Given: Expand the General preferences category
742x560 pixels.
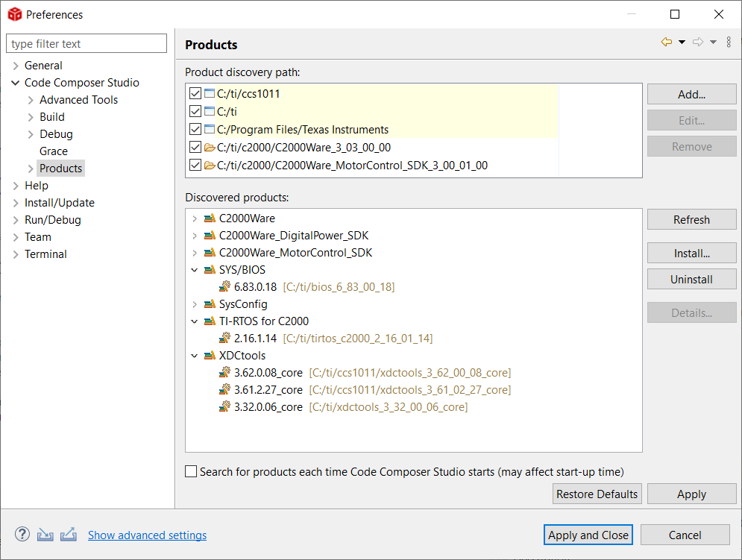Looking at the screenshot, I should click(x=16, y=66).
